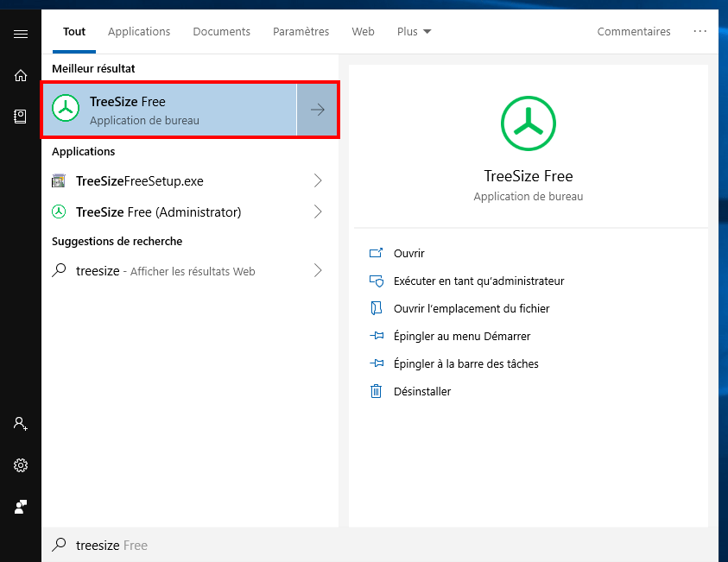This screenshot has width=728, height=562.
Task: Click the add user account icon
Action: tap(21, 423)
